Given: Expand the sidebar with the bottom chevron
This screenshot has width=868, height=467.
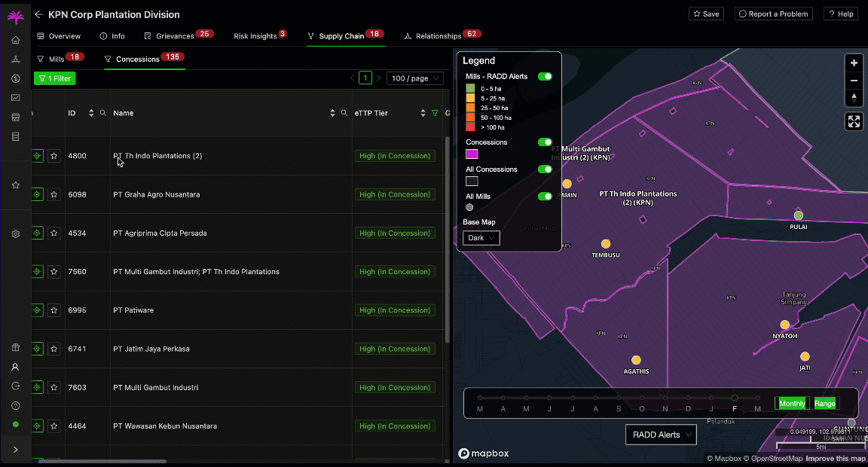Looking at the screenshot, I should (16, 449).
